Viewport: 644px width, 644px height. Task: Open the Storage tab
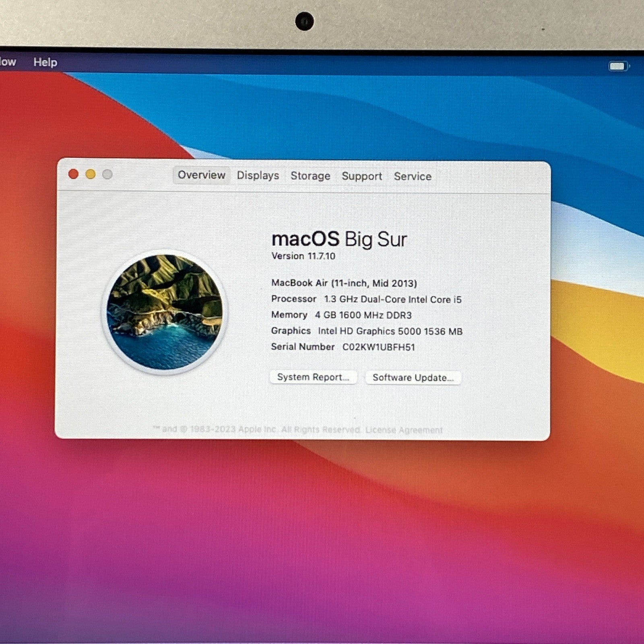pyautogui.click(x=310, y=176)
